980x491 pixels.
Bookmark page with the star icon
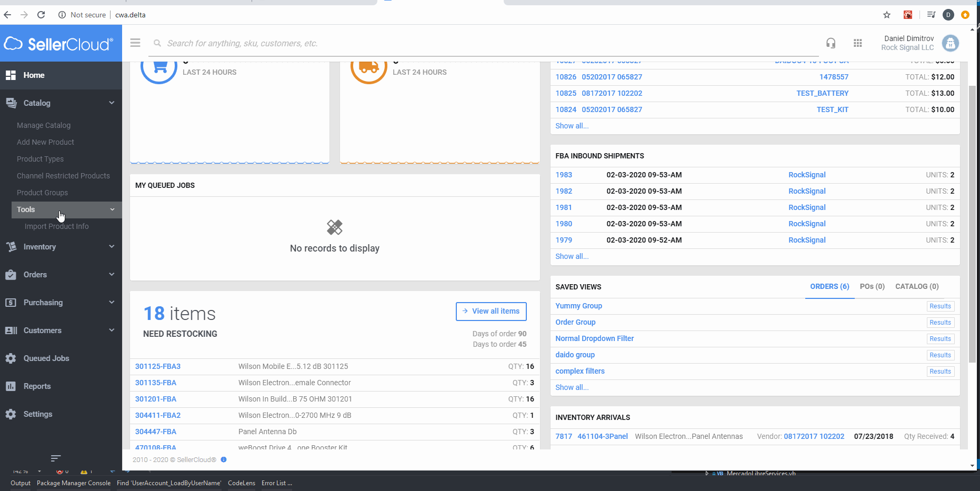click(x=887, y=15)
